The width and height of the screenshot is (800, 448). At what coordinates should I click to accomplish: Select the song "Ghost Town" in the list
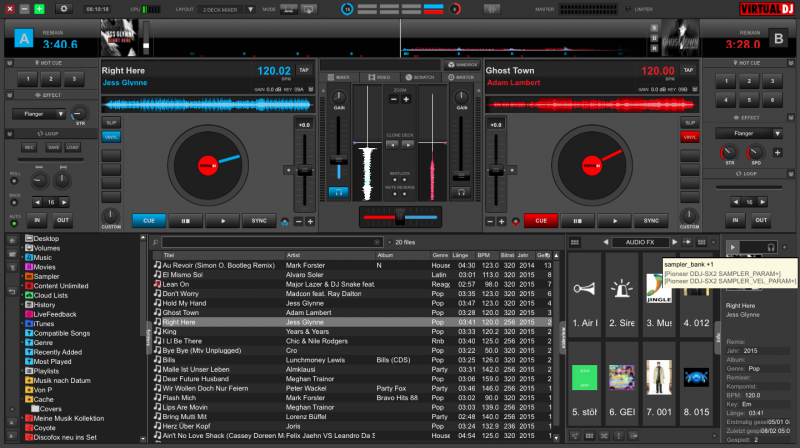180,312
